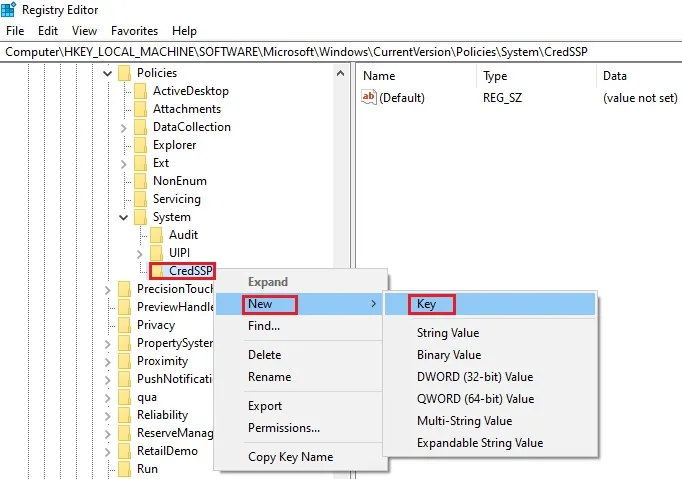Image resolution: width=682 pixels, height=479 pixels.
Task: Click the Servicing folder icon
Action: [x=140, y=199]
